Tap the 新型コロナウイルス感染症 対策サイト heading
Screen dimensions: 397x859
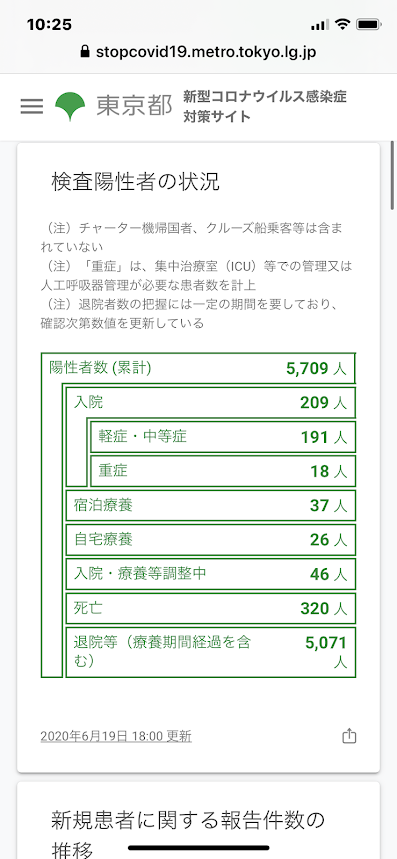pos(265,107)
